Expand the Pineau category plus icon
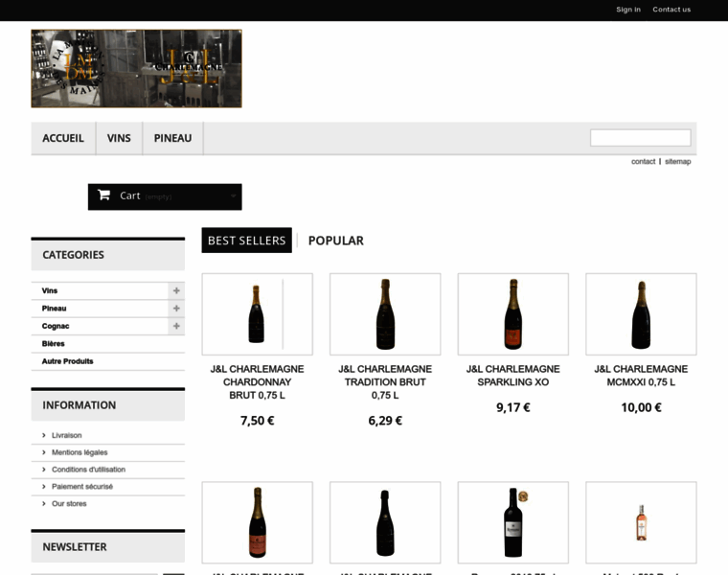The height and width of the screenshot is (575, 728). (176, 309)
